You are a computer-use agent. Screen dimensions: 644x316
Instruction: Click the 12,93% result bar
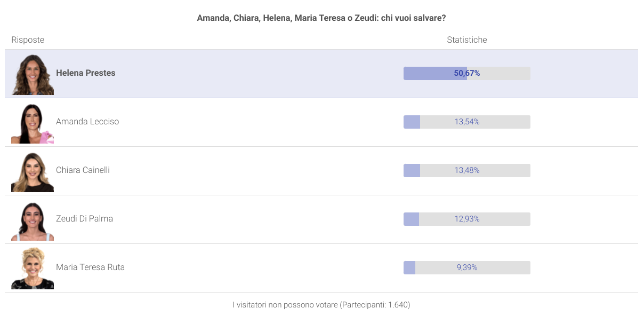coord(467,219)
